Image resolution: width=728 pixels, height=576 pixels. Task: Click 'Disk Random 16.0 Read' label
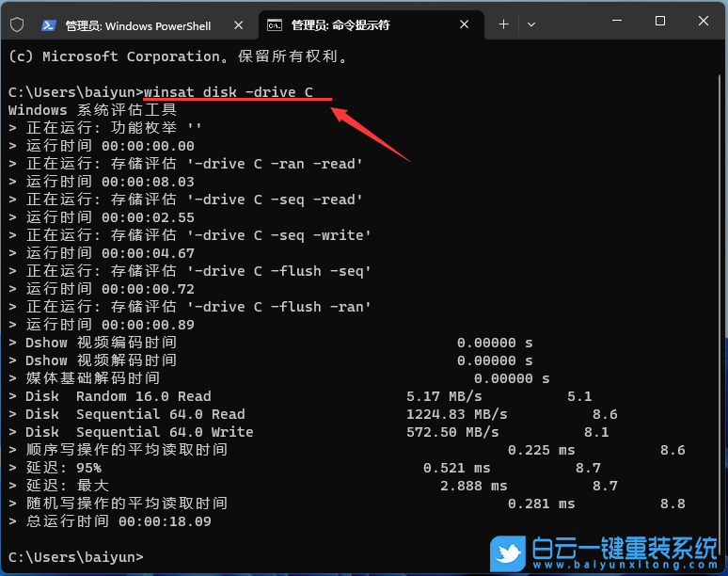tap(118, 396)
